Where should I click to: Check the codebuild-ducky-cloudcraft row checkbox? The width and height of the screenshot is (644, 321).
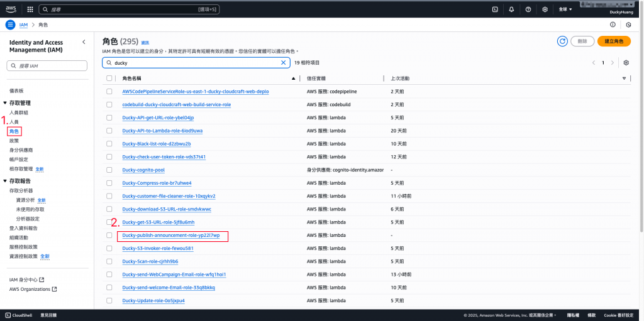point(109,105)
